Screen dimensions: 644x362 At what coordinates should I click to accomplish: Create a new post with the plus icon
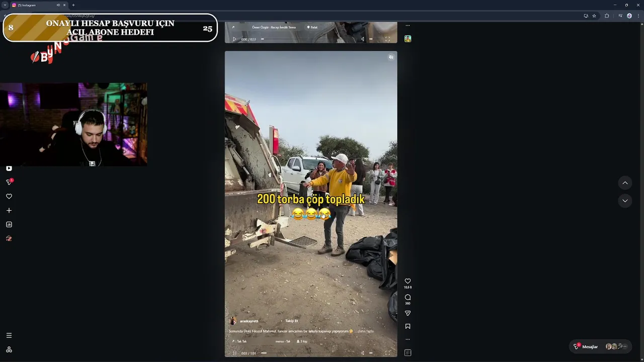(9, 211)
